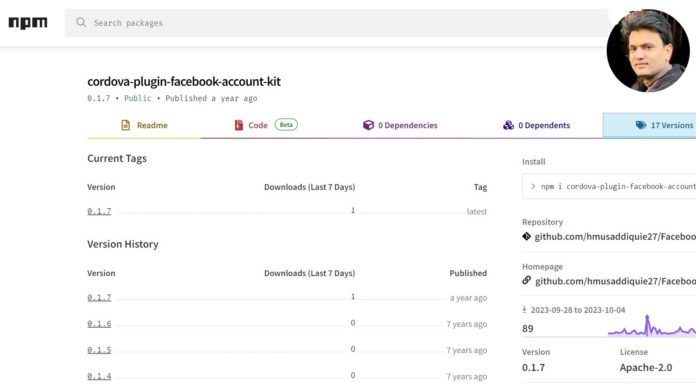The width and height of the screenshot is (696, 385).
Task: Click the weekly downloads arrow icon
Action: click(524, 310)
